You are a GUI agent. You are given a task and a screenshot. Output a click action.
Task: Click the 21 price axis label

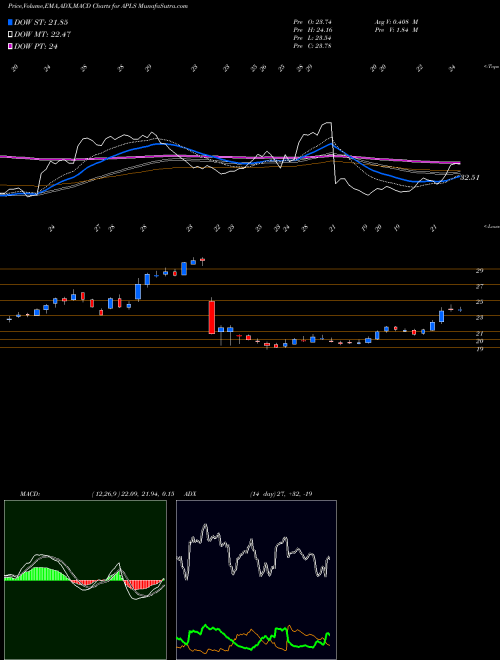tap(479, 334)
